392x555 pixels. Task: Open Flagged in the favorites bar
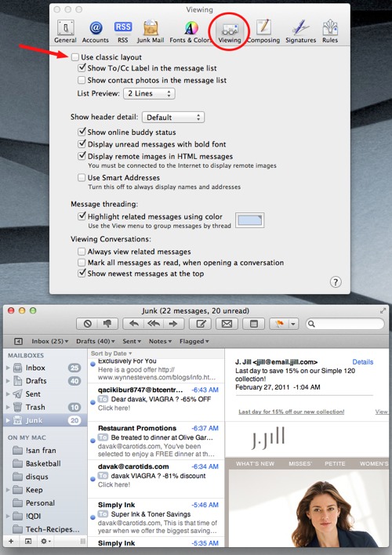[194, 341]
